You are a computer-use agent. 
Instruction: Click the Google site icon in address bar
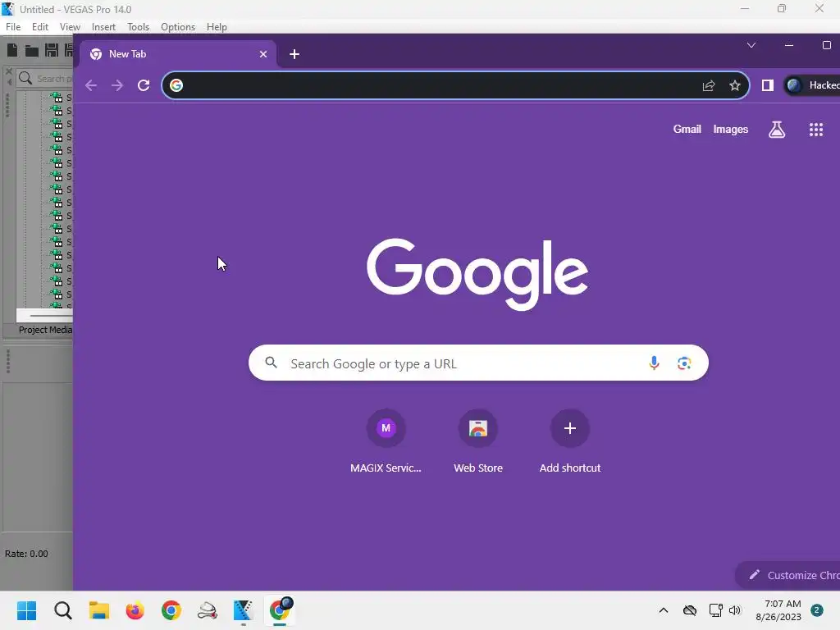(x=176, y=85)
